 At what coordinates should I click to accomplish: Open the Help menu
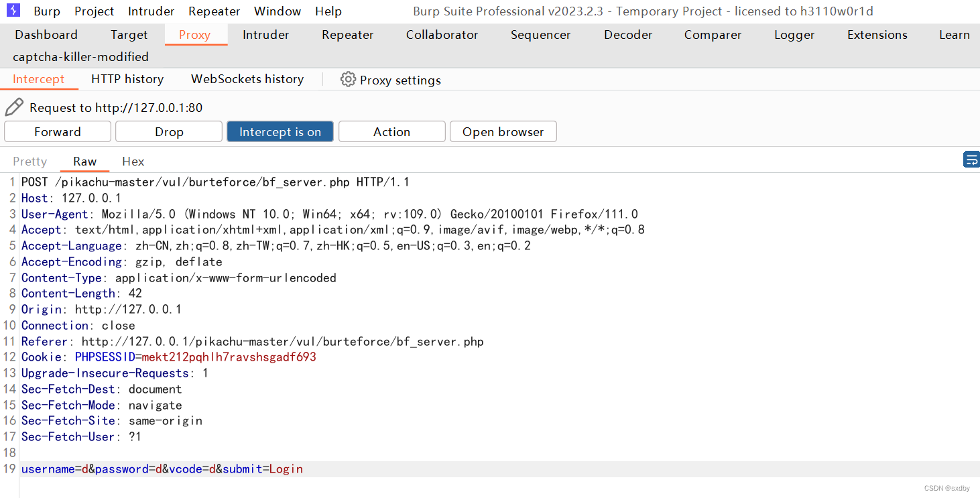click(328, 11)
